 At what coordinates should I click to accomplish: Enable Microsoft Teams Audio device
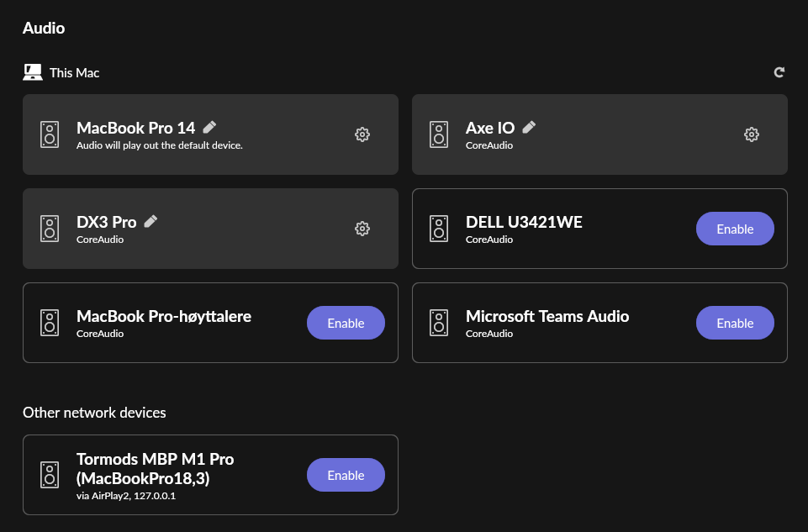(x=735, y=323)
